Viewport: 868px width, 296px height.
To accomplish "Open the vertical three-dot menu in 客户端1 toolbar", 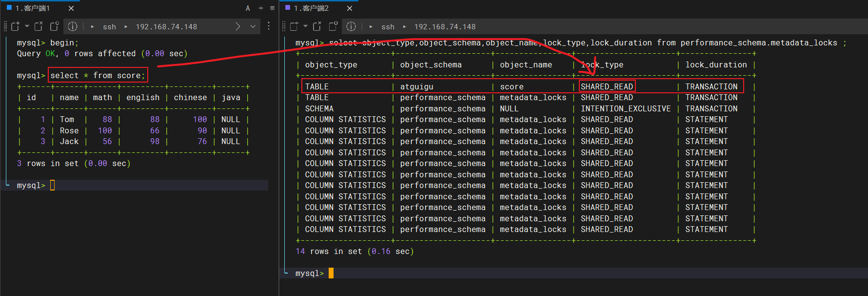I will tap(269, 26).
